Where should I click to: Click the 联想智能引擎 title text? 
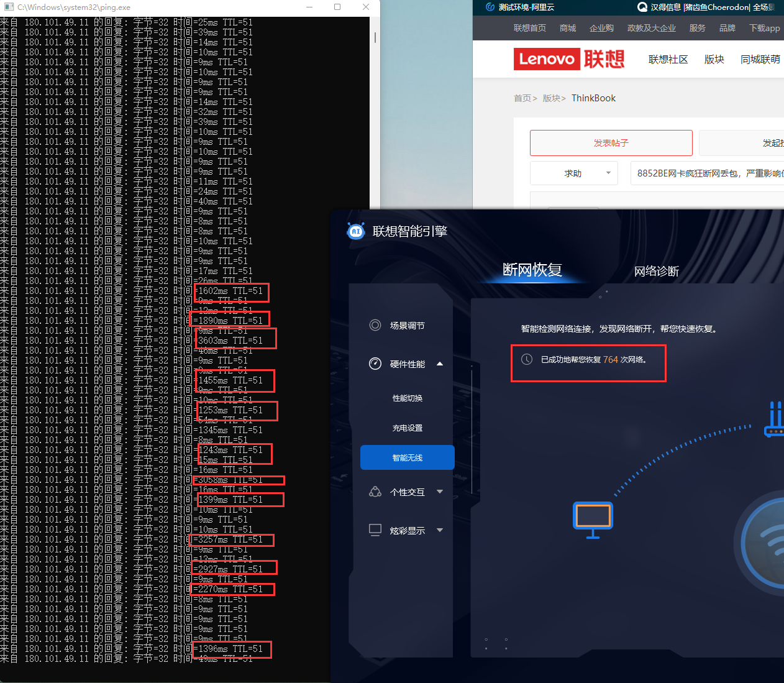pos(410,231)
